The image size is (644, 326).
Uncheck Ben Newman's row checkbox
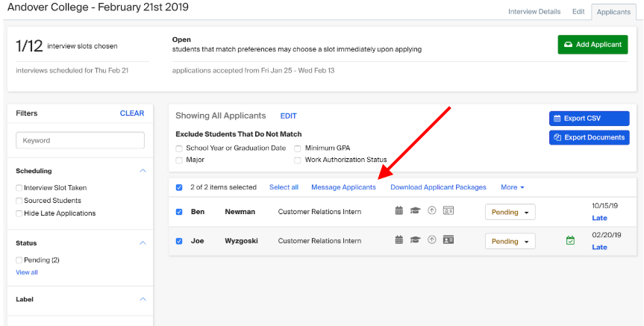(179, 212)
